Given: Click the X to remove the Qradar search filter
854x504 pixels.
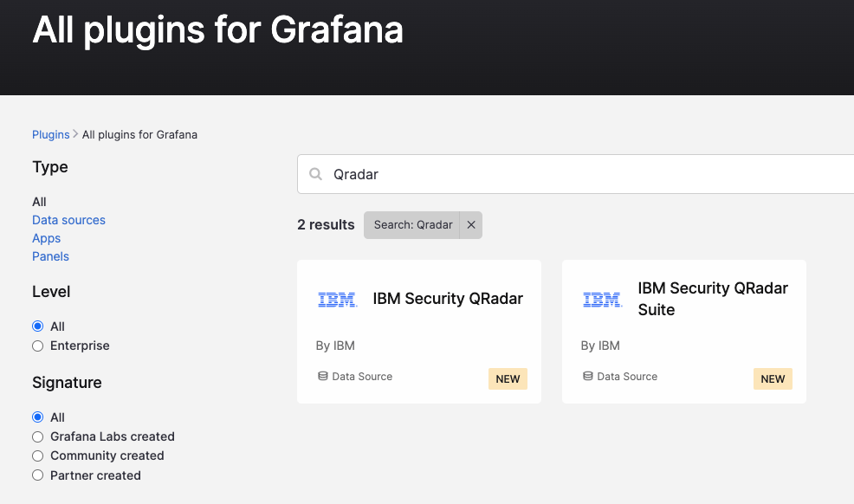Looking at the screenshot, I should [470, 224].
